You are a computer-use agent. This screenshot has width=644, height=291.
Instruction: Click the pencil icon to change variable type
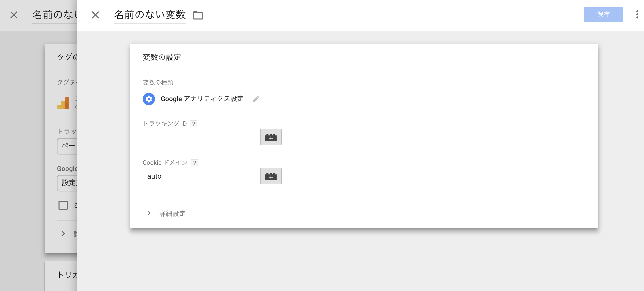[x=256, y=99]
